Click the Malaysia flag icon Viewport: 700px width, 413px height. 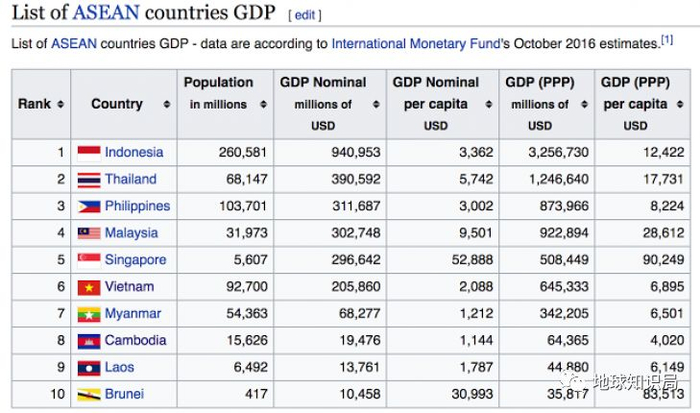pyautogui.click(x=89, y=233)
